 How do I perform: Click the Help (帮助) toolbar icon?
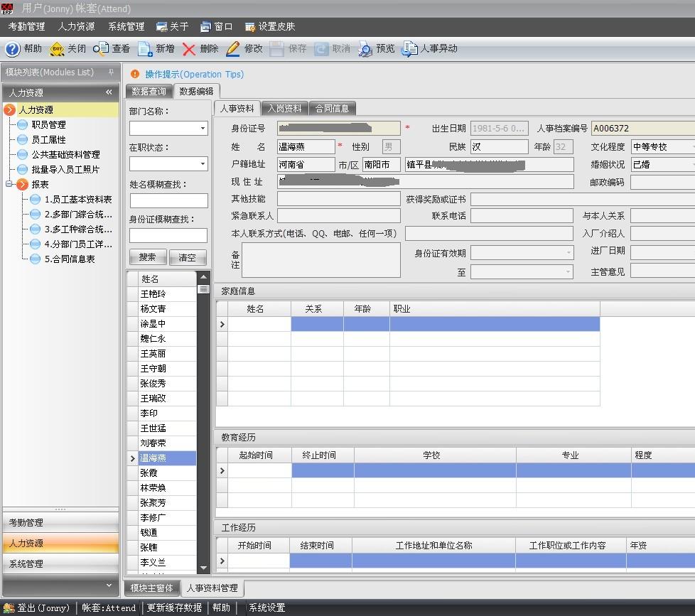[x=13, y=49]
